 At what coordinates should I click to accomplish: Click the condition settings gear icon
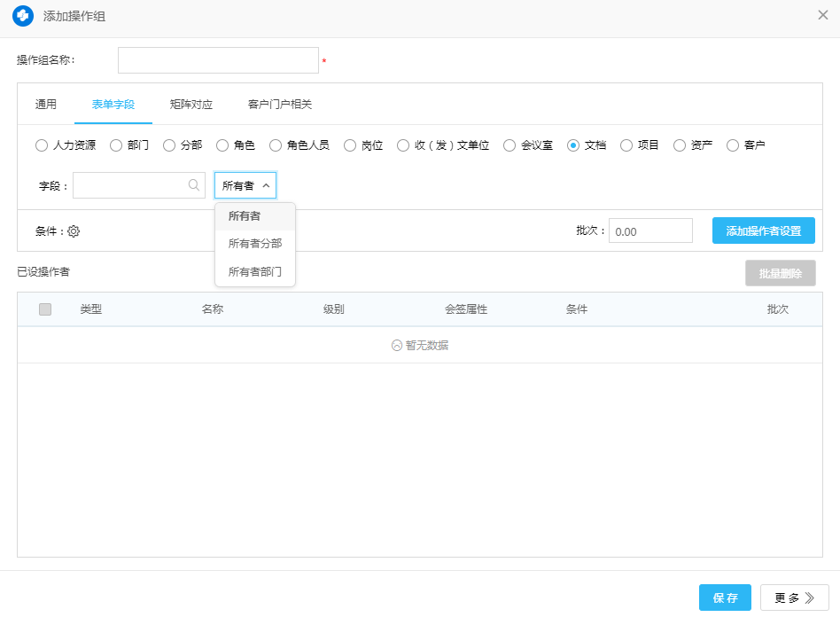[x=74, y=231]
